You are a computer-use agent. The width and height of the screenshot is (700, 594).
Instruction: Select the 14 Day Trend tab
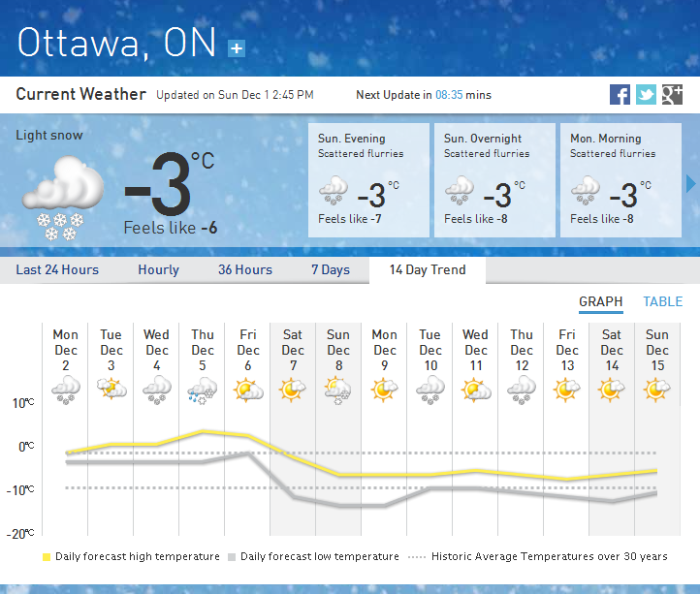428,269
